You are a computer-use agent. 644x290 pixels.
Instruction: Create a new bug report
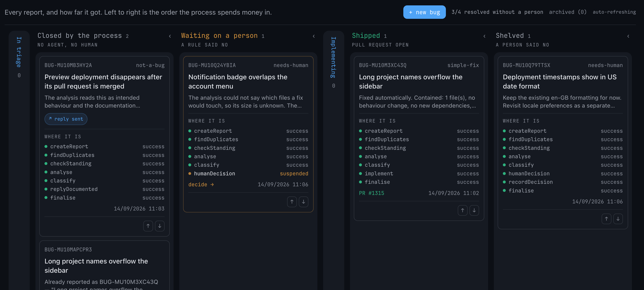(424, 12)
